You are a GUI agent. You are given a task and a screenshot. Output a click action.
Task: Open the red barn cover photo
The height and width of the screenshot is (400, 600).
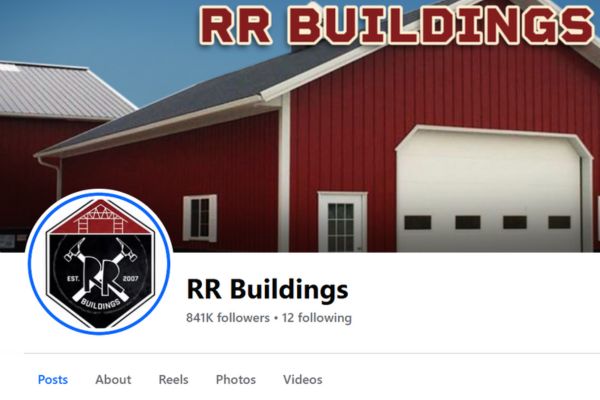pyautogui.click(x=300, y=126)
